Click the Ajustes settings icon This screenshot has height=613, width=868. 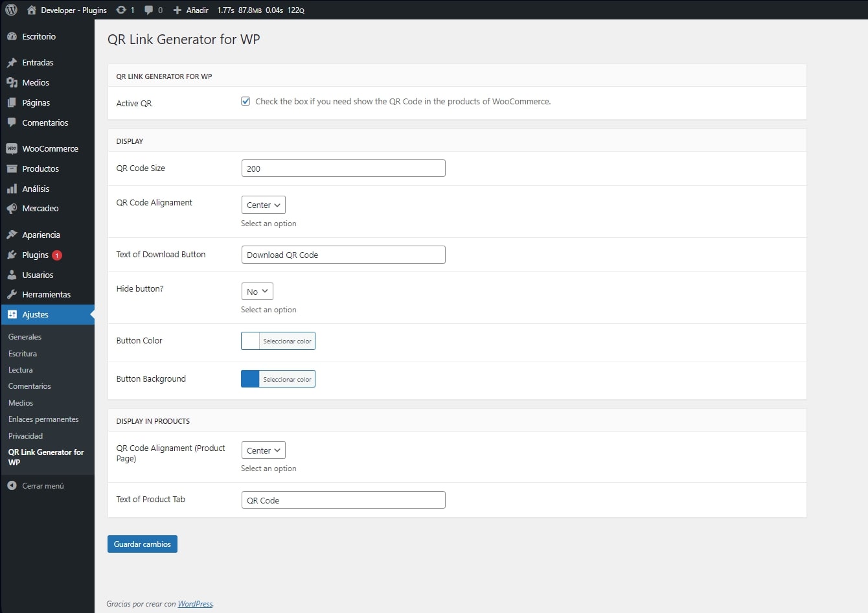12,314
